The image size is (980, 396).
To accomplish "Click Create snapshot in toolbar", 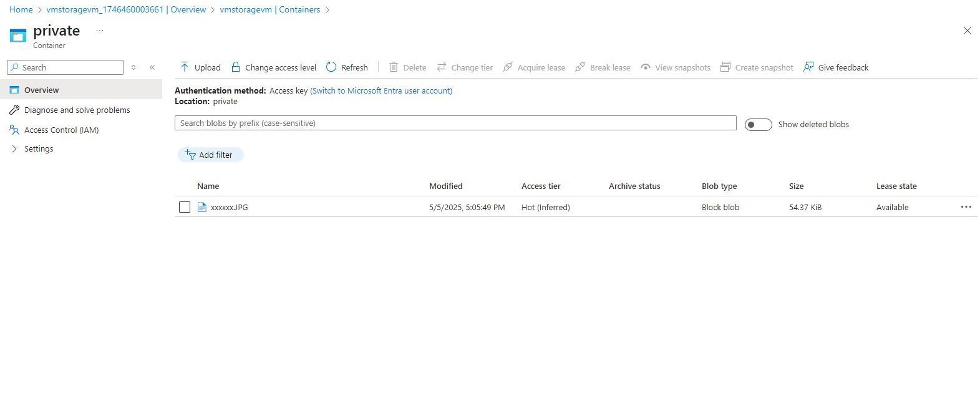I will click(x=757, y=67).
